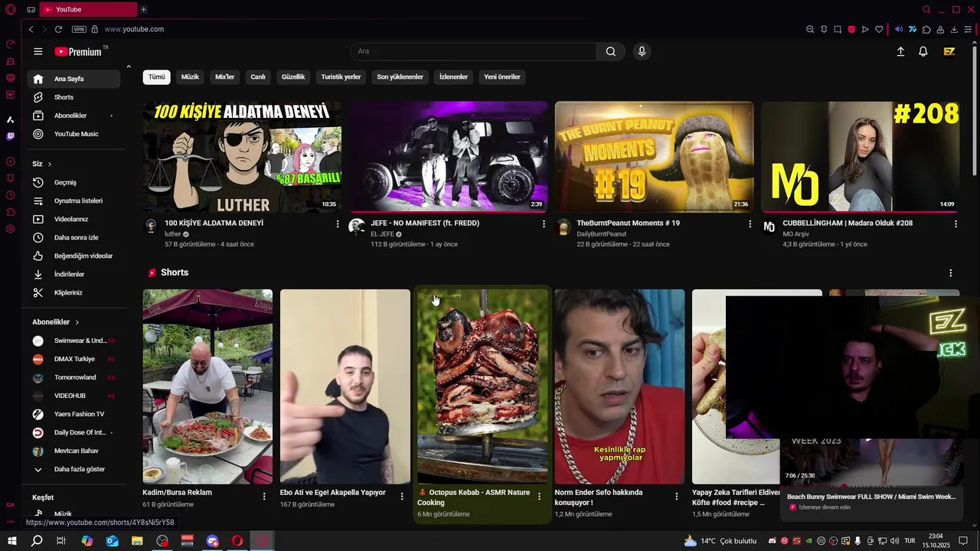Open Easy Setup sliders icon
980x551 pixels.
[x=969, y=29]
